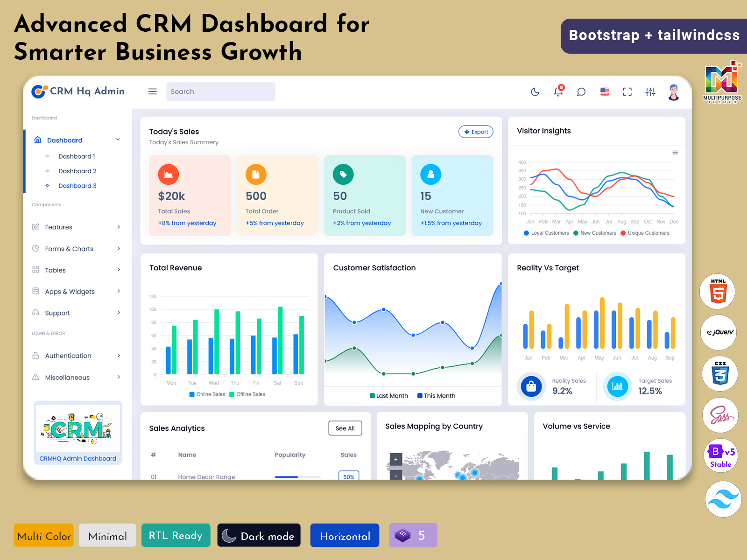Open the settings sliders icon
747x560 pixels.
click(x=650, y=92)
